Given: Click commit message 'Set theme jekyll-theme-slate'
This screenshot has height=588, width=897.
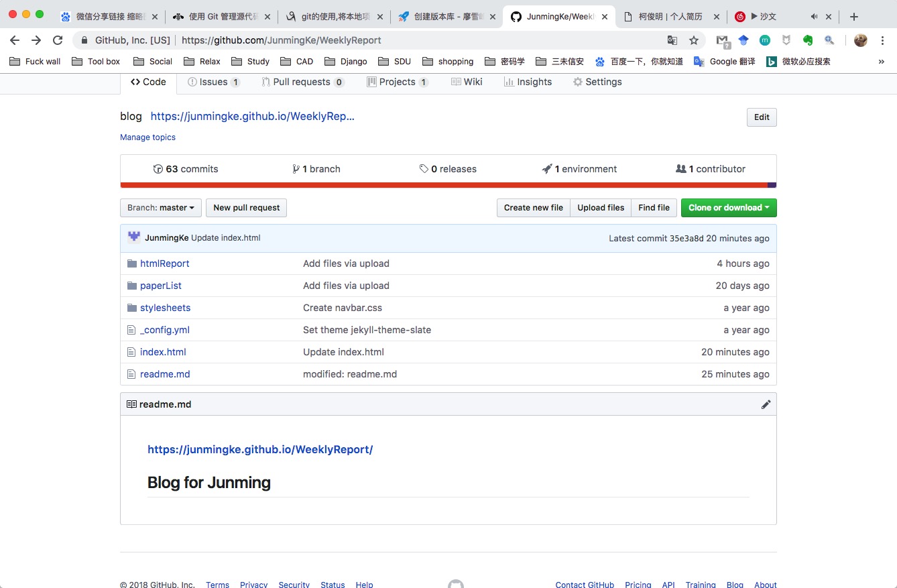Looking at the screenshot, I should point(367,330).
